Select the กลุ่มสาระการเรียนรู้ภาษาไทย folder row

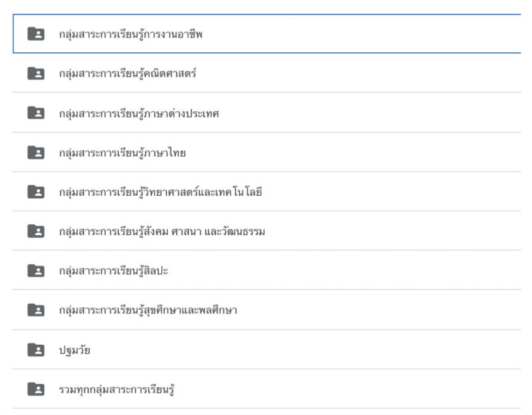122,153
